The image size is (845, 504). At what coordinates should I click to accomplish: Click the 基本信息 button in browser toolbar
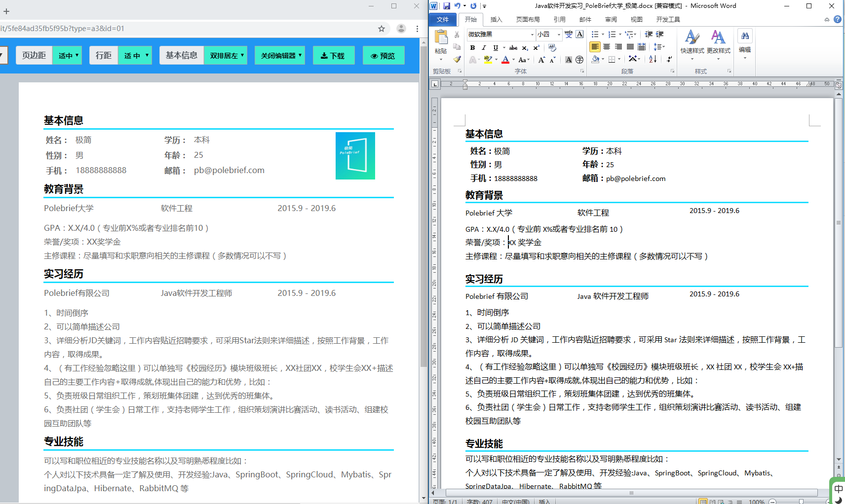[181, 55]
